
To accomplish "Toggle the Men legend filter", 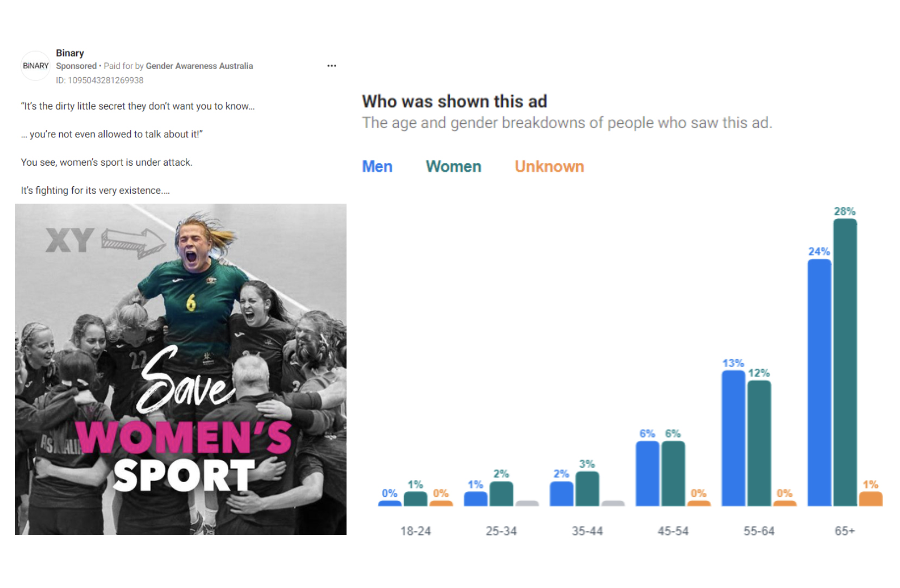I will click(377, 166).
